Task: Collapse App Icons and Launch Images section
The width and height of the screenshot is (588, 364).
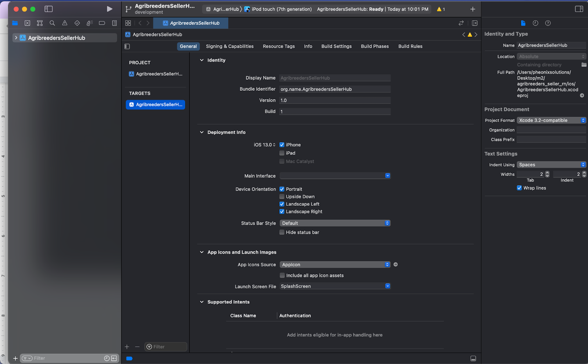Action: [x=202, y=252]
